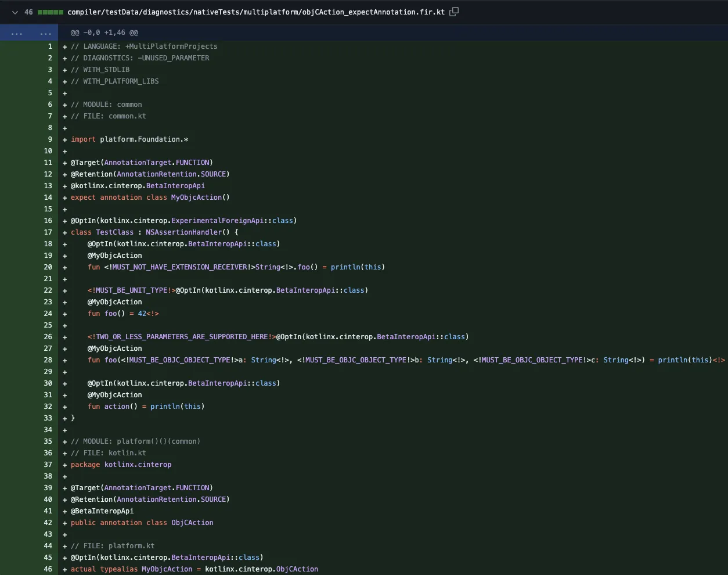Viewport: 728px width, 575px height.
Task: Click the 46 changed lines count
Action: (x=28, y=12)
